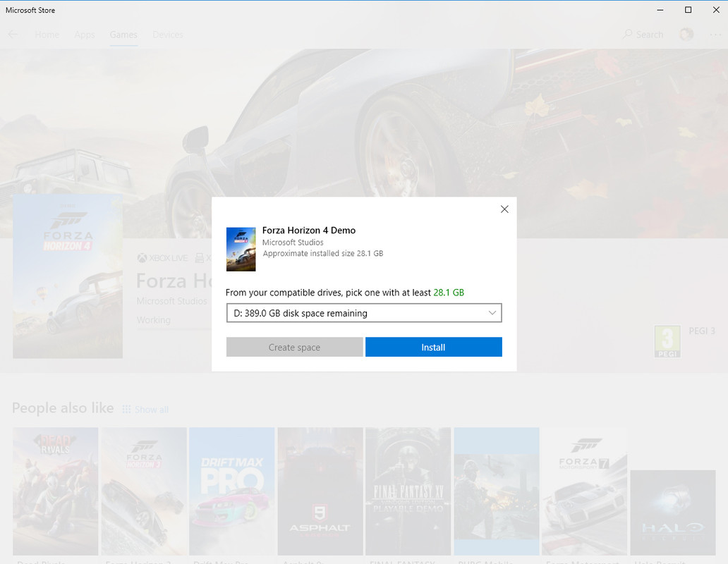Click the Install button
Screen dimensions: 728x564
tap(433, 347)
